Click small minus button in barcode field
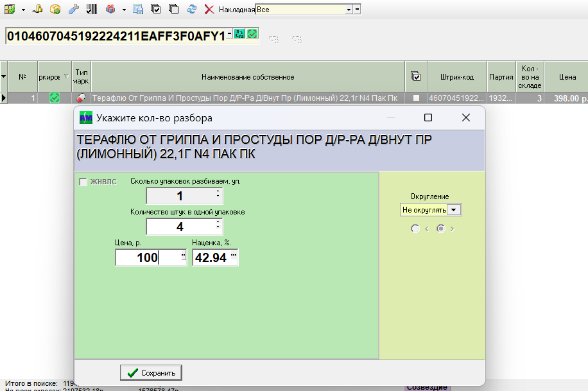Viewport: 588px width, 391px height. [229, 34]
